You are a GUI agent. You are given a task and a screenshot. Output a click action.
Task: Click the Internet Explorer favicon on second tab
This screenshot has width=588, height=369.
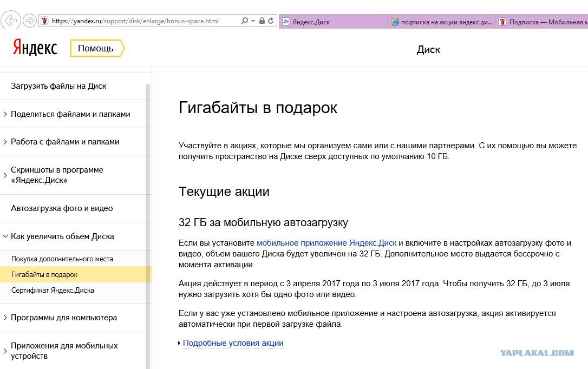point(395,22)
